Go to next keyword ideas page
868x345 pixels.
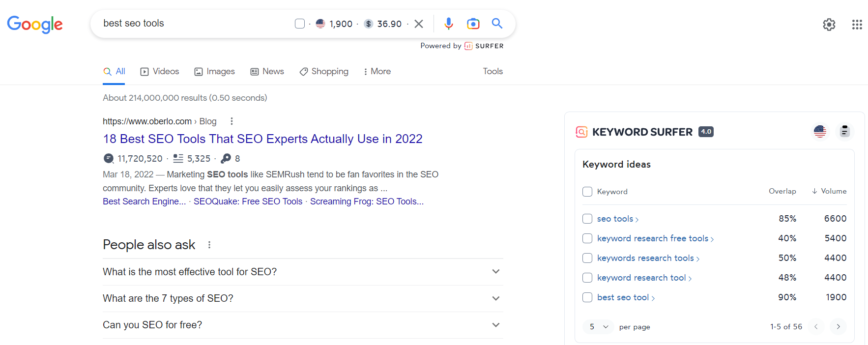coord(839,326)
